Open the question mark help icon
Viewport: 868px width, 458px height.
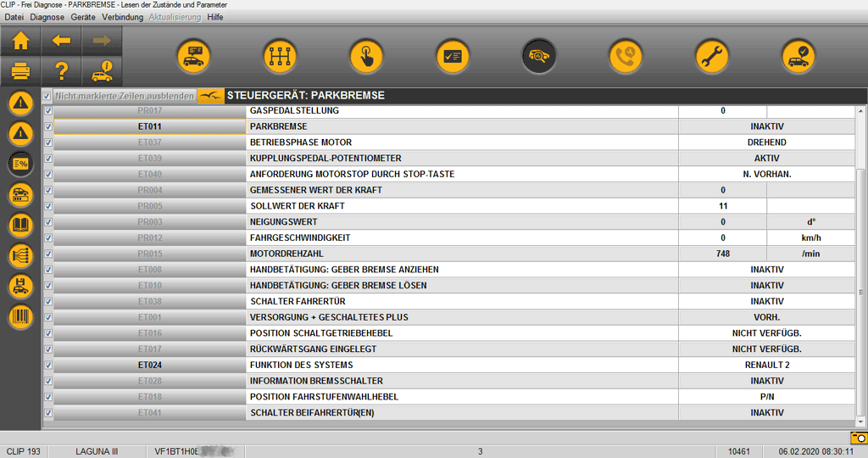(x=61, y=70)
